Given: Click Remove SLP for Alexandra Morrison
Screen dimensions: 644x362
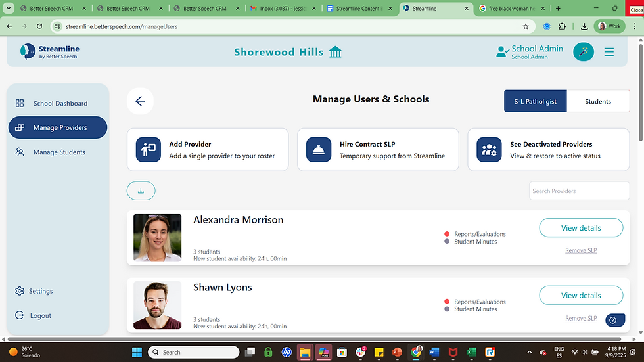Looking at the screenshot, I should click(x=581, y=250).
